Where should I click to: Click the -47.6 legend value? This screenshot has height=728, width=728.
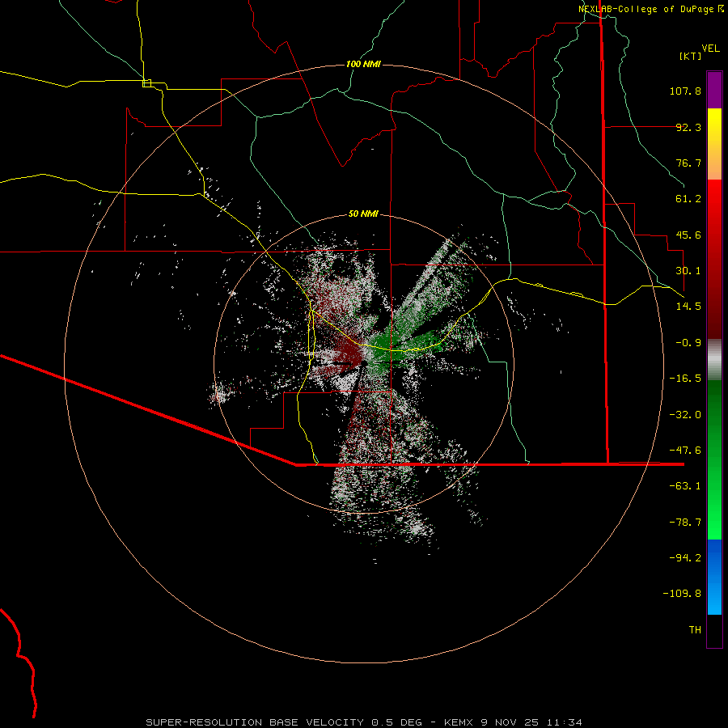[685, 451]
